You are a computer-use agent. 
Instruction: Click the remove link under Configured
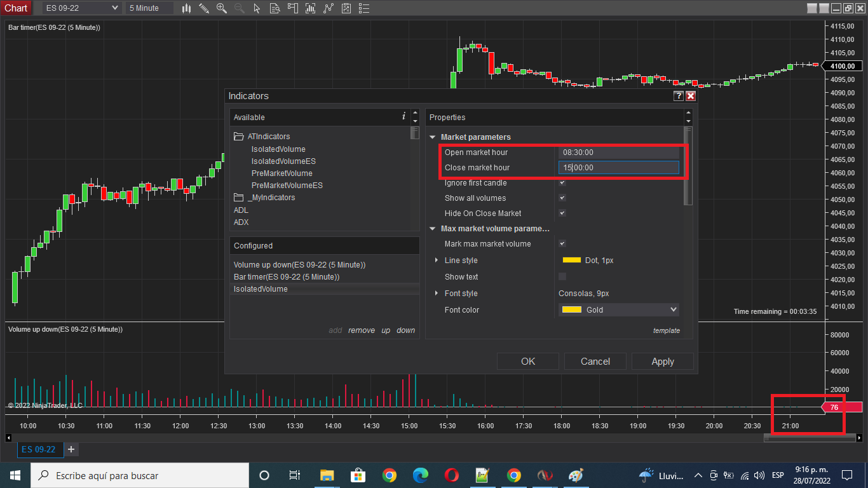pyautogui.click(x=362, y=330)
